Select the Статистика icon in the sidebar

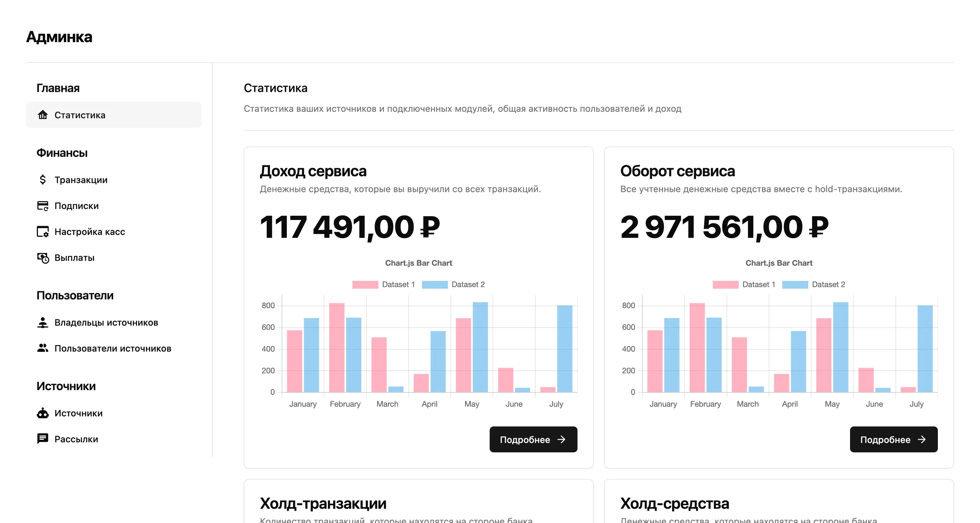click(x=42, y=115)
